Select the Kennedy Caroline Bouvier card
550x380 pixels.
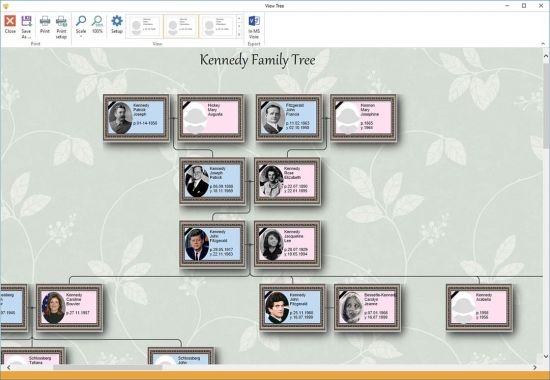point(69,308)
